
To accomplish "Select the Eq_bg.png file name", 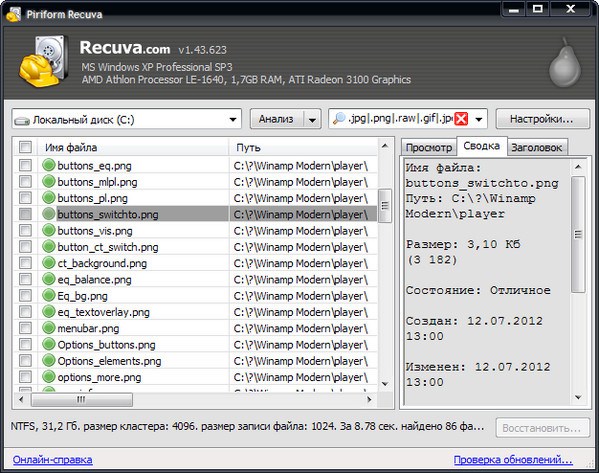I will coord(83,296).
